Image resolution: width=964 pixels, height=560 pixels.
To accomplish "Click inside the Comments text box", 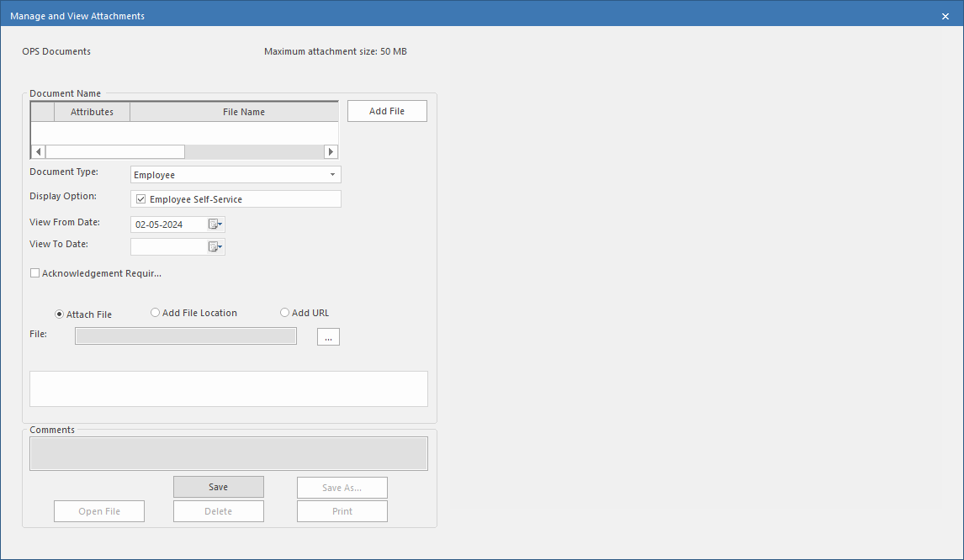I will coord(228,452).
